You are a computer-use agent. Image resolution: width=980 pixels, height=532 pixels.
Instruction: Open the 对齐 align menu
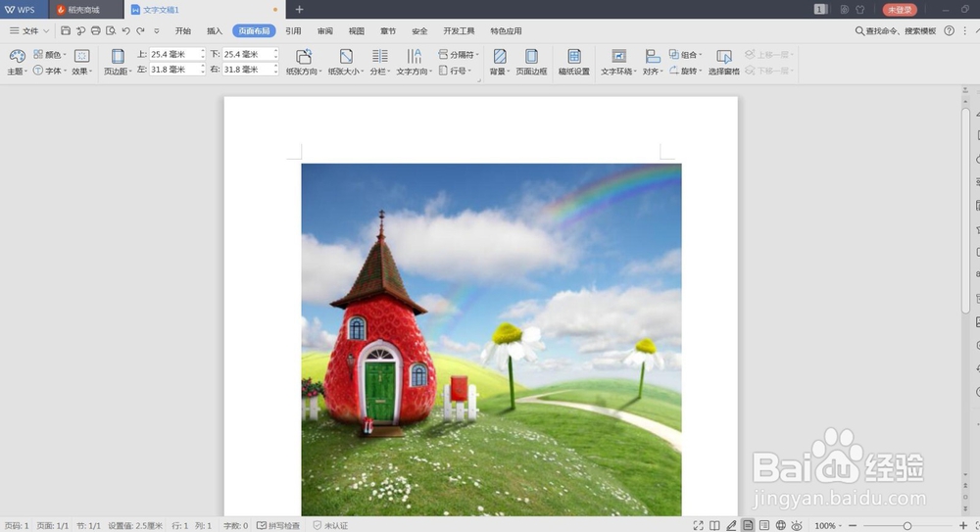(x=653, y=63)
